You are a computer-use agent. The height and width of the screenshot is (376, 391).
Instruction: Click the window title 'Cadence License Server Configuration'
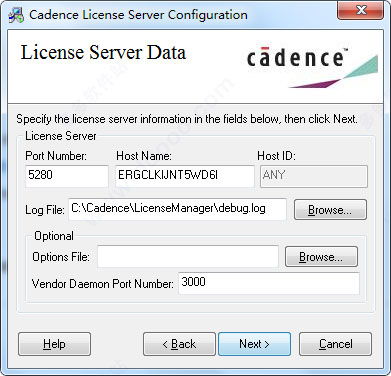click(x=138, y=15)
